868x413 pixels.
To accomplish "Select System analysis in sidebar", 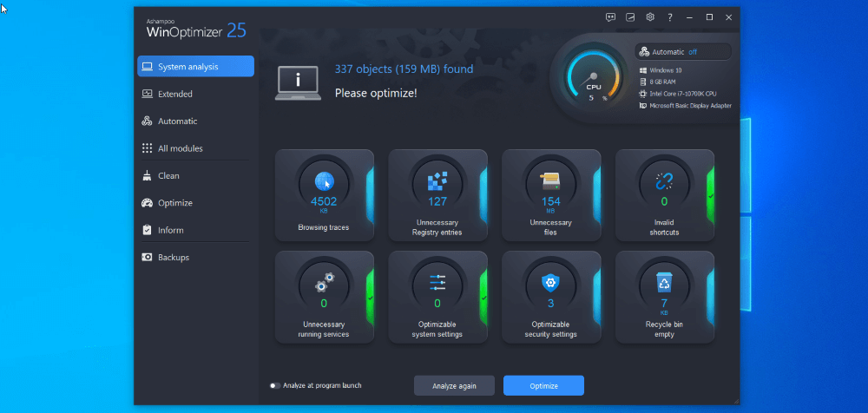I will (195, 67).
